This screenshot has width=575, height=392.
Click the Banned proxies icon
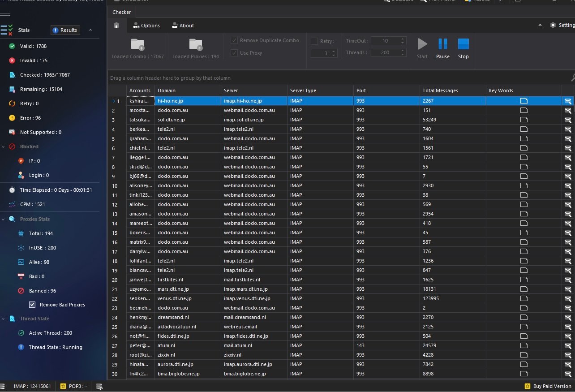tap(21, 291)
